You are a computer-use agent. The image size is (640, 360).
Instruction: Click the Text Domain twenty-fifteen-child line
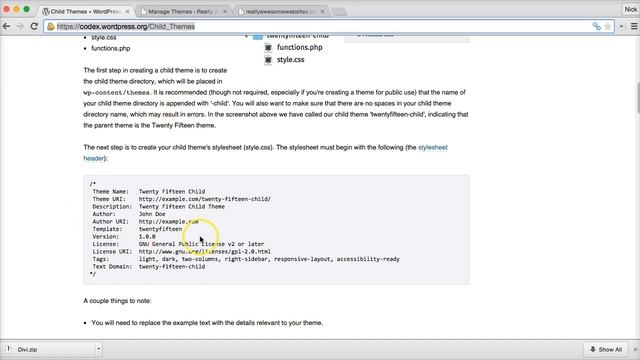[149, 267]
